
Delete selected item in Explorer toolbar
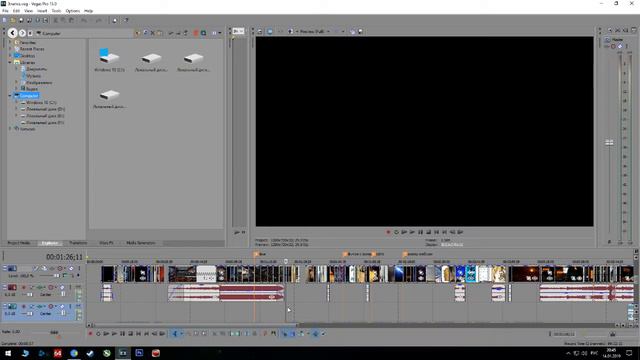point(153,33)
